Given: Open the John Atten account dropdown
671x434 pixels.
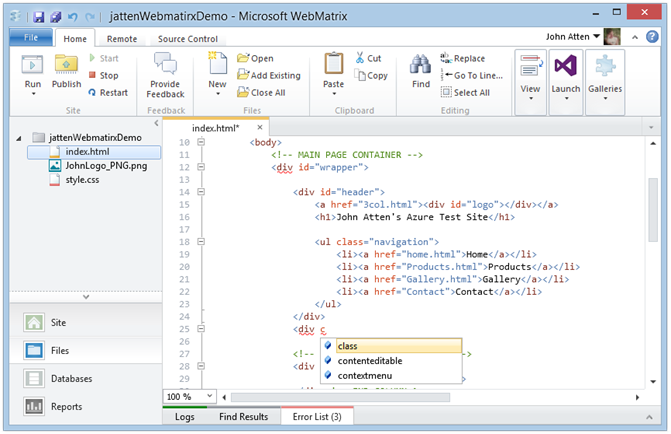Looking at the screenshot, I should 572,37.
